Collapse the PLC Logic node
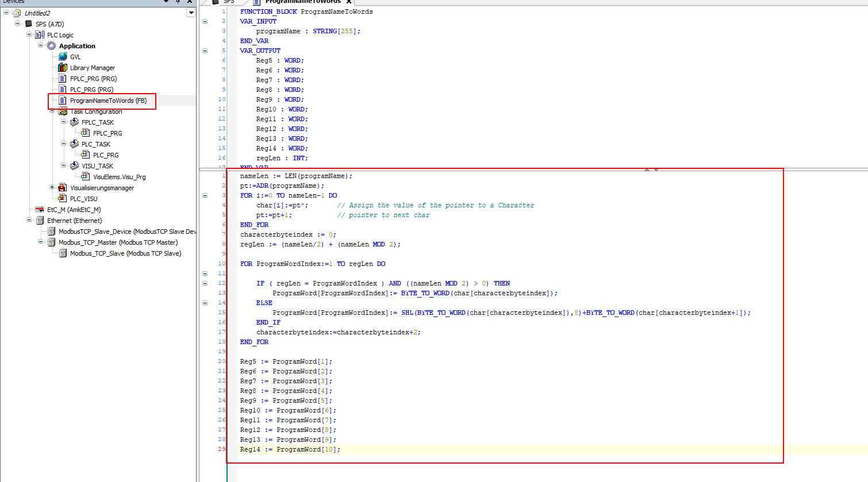The width and height of the screenshot is (868, 482). pos(29,34)
